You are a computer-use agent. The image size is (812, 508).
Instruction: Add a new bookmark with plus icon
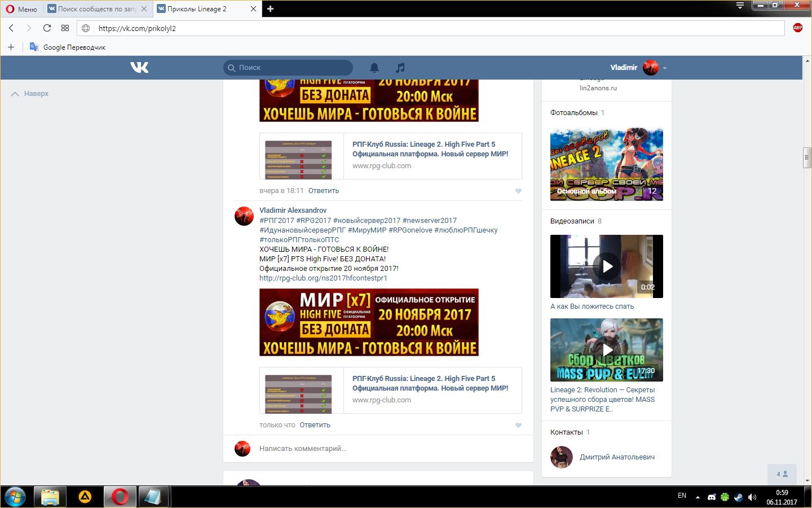[x=11, y=47]
